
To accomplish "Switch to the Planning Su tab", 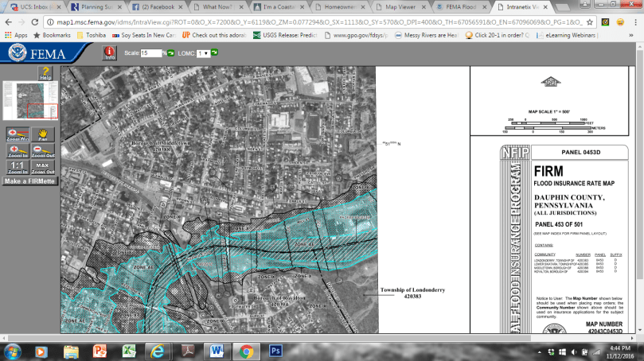I will pos(97,7).
